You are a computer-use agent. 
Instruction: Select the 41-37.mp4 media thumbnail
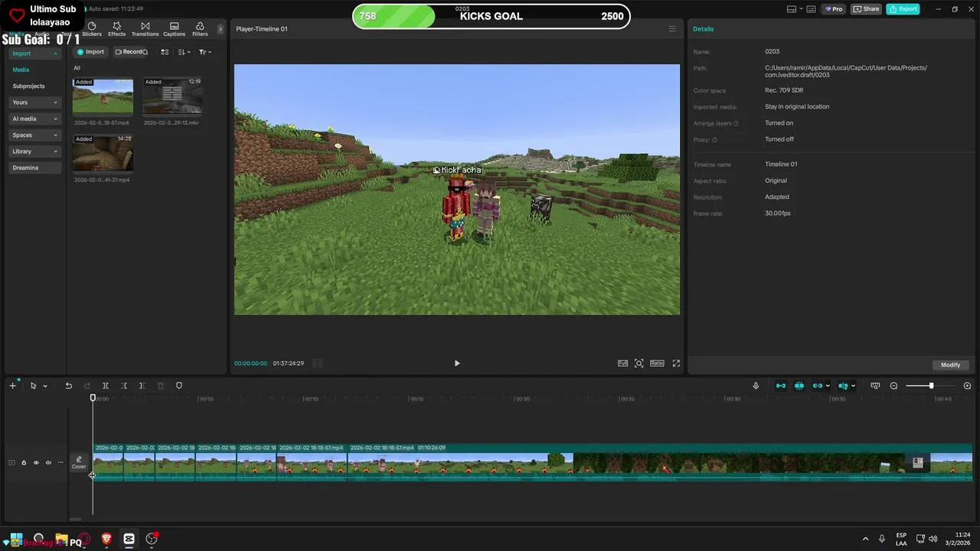coord(103,155)
